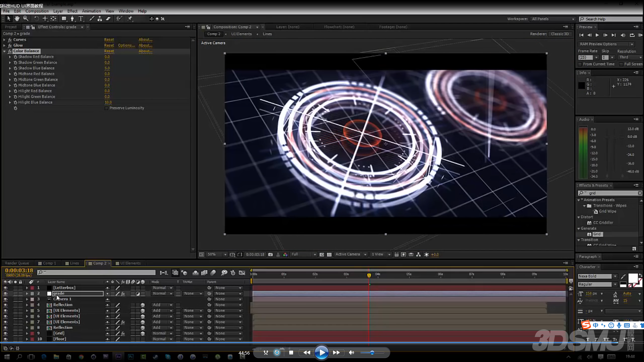This screenshot has height=362, width=644.
Task: Select the Brush tool
Action: pyautogui.click(x=92, y=19)
